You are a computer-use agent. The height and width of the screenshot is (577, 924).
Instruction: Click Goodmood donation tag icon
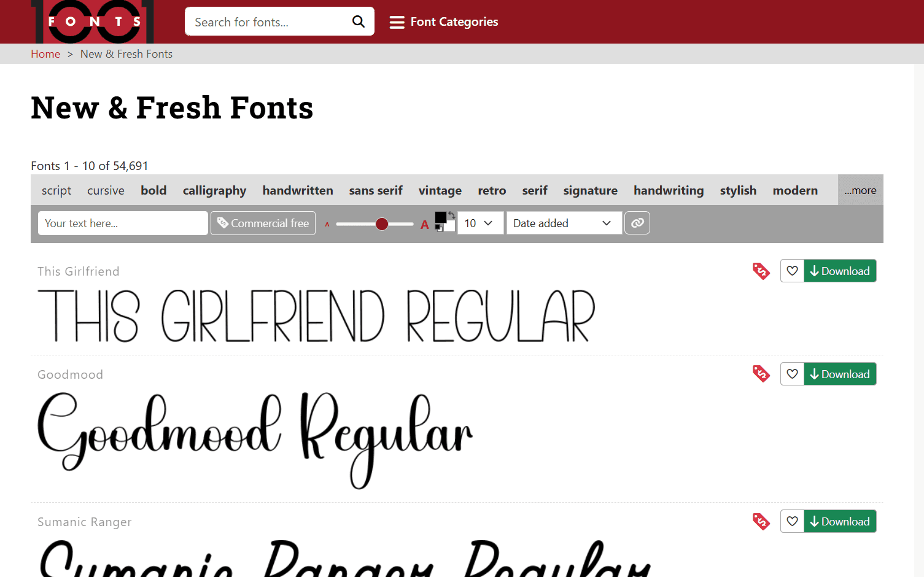[x=761, y=374]
